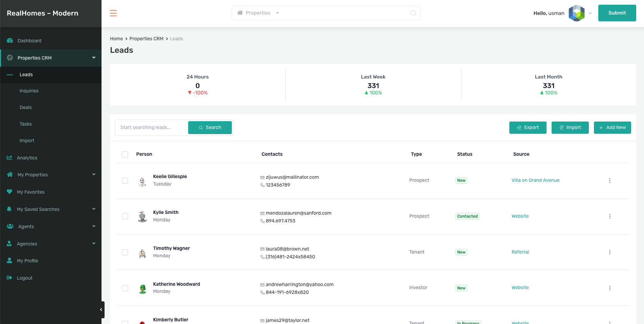The image size is (644, 324).
Task: Click the user avatar next to Hello, usman
Action: (x=576, y=13)
